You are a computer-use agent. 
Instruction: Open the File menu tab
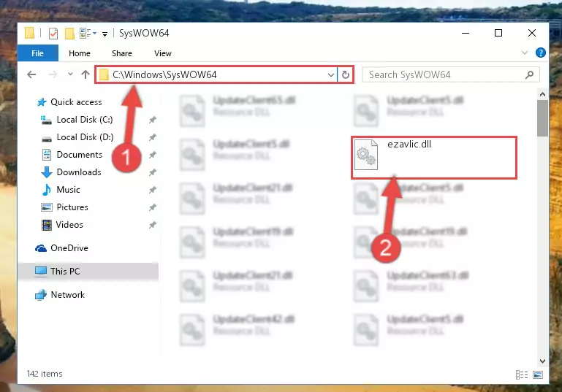[x=37, y=53]
